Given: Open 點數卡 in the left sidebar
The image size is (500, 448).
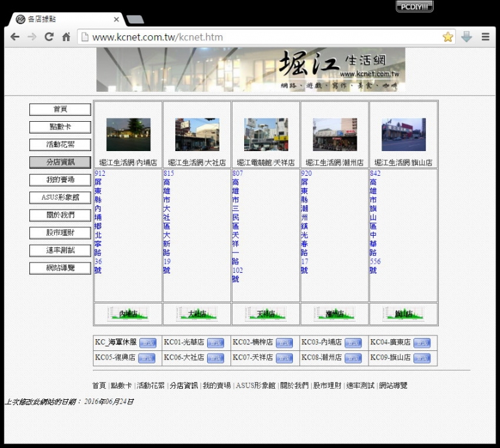Looking at the screenshot, I should (x=61, y=127).
